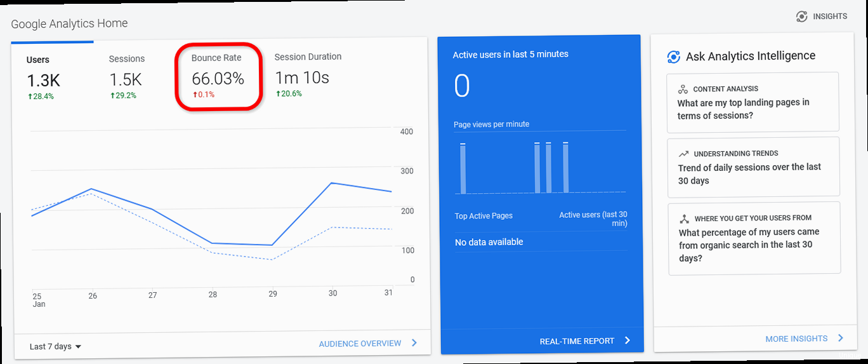
Task: Click the Content Analysis icon
Action: 683,90
